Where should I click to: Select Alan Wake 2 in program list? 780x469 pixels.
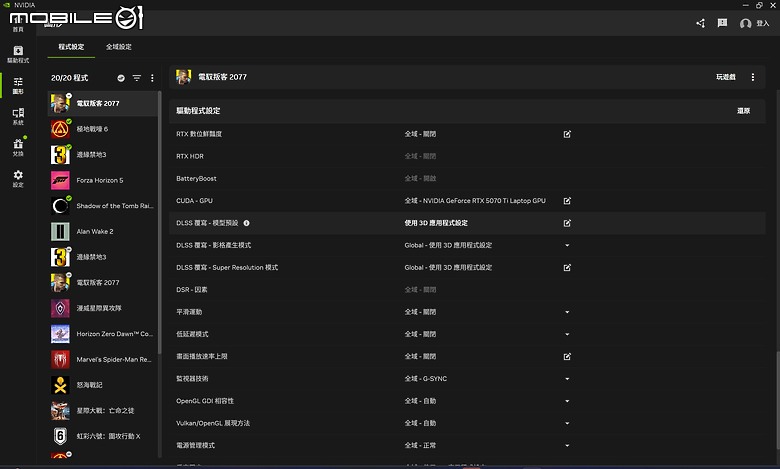(102, 231)
